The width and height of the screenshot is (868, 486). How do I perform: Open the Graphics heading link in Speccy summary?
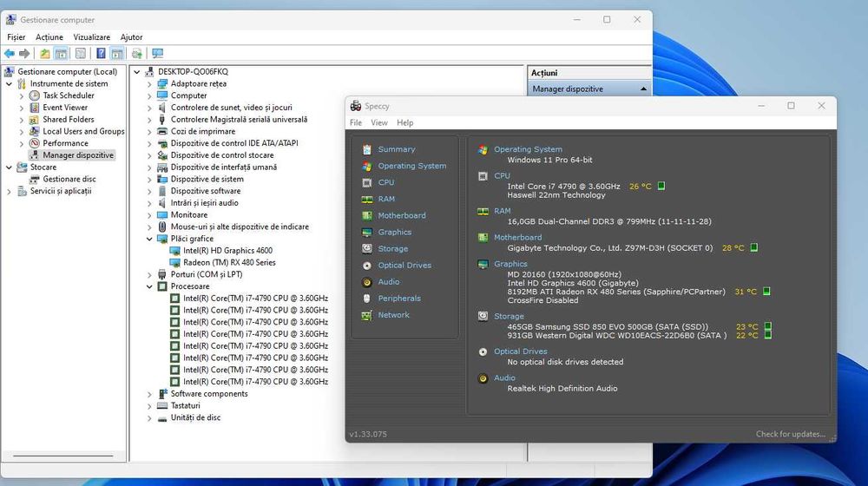[x=510, y=264]
